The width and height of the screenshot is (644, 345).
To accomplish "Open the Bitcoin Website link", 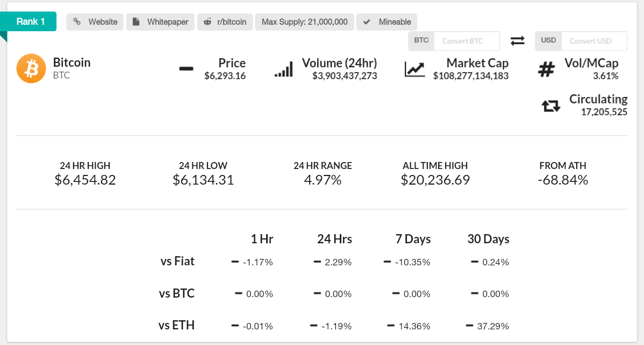I will click(96, 22).
